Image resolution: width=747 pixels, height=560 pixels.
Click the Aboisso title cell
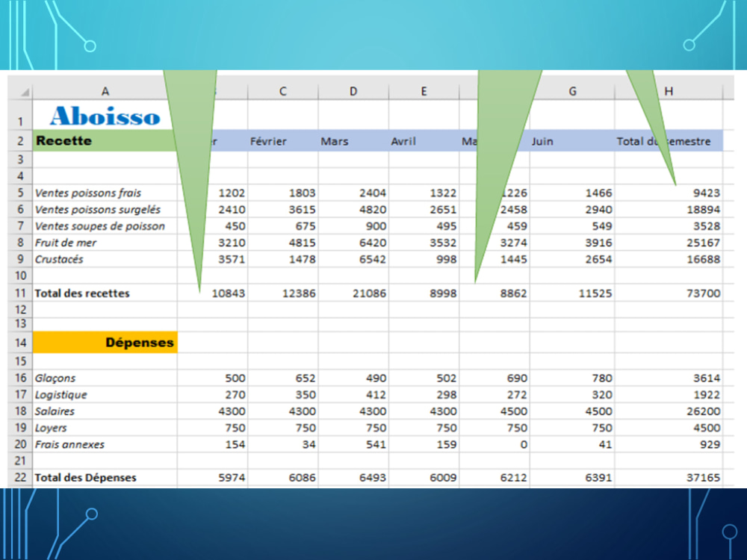105,116
